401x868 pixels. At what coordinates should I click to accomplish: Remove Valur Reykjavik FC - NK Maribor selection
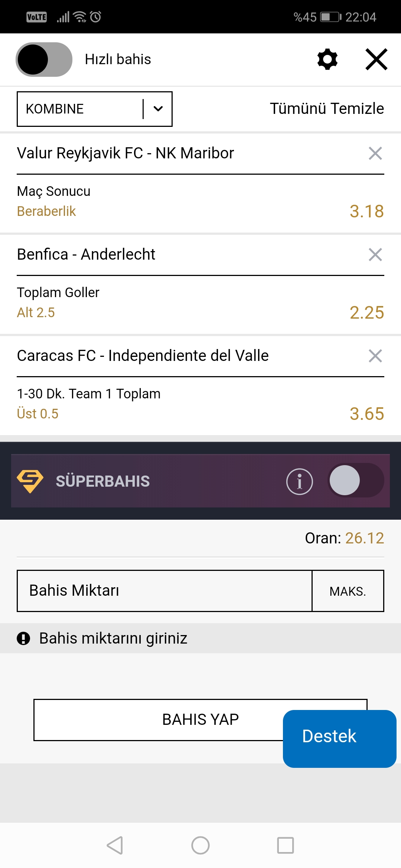[x=375, y=153]
